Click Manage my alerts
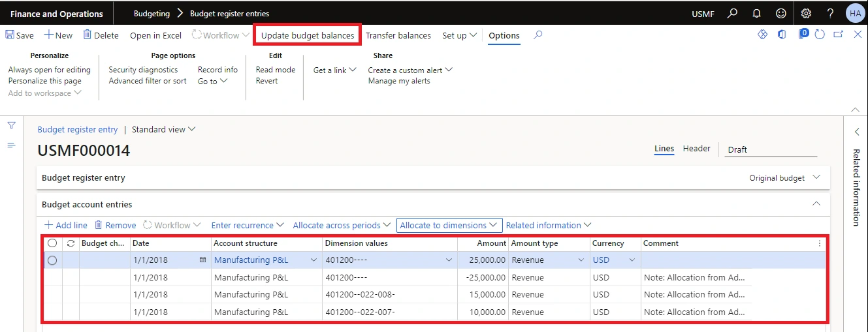 pyautogui.click(x=399, y=81)
